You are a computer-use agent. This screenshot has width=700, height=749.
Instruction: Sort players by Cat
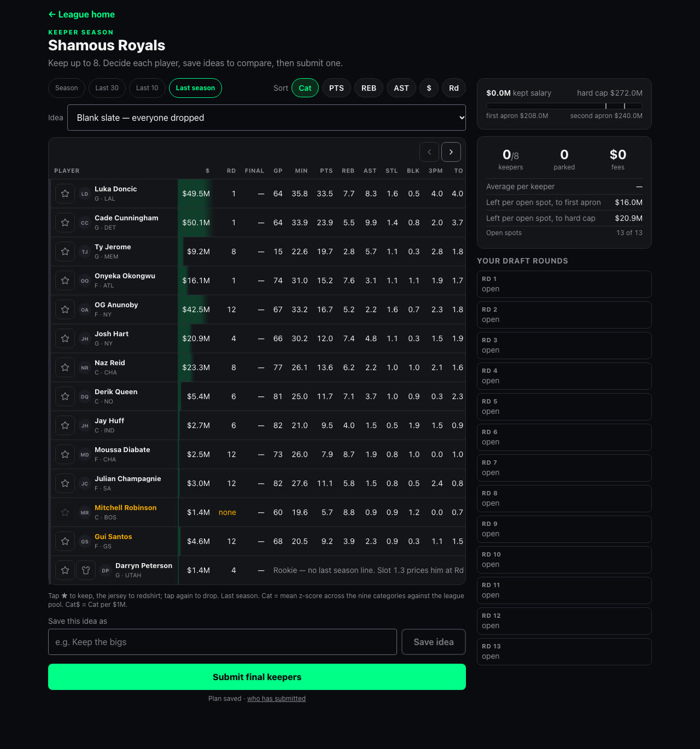[x=305, y=88]
